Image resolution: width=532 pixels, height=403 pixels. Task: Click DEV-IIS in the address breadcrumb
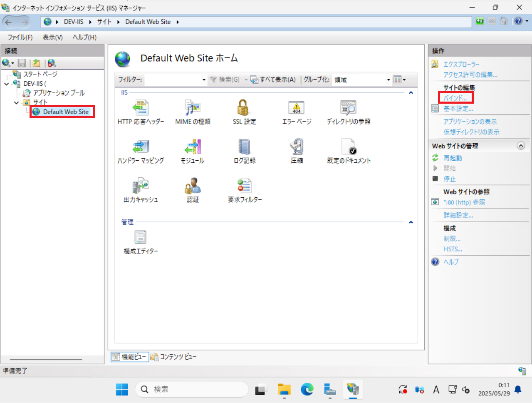[x=74, y=22]
